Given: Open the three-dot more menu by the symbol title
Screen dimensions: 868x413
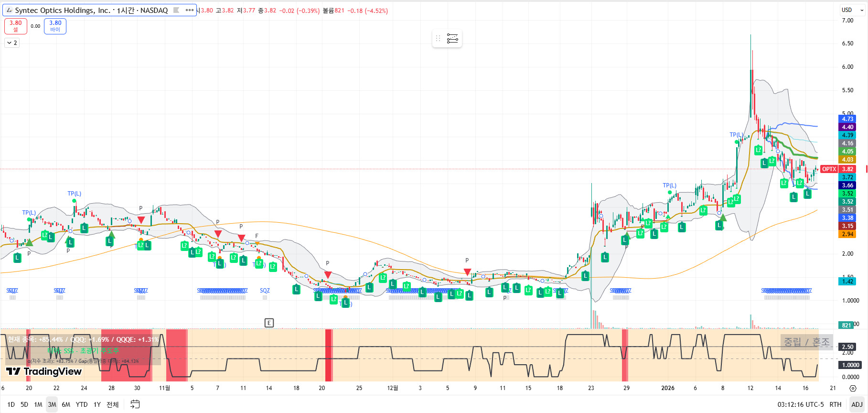Looking at the screenshot, I should coord(190,10).
